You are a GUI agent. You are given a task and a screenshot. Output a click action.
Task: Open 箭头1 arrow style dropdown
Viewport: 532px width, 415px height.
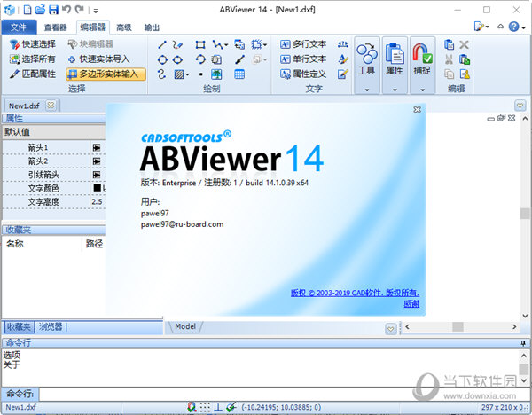point(97,147)
